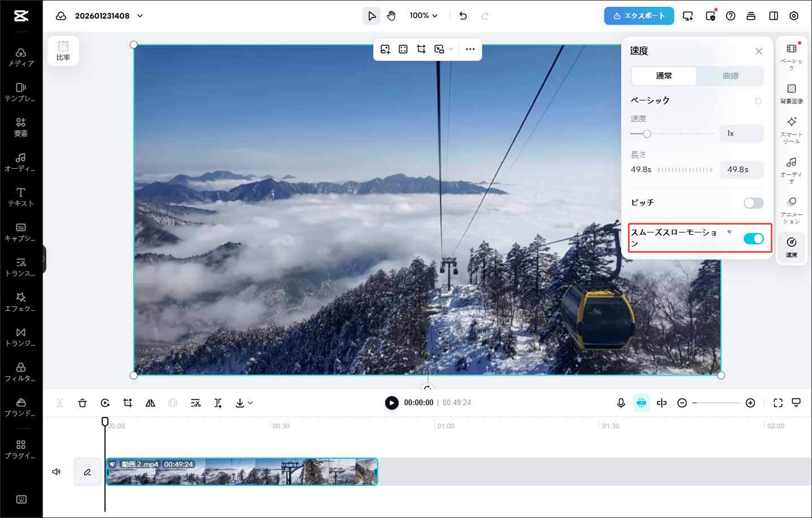Mirror the clip with the flip icon

[150, 403]
